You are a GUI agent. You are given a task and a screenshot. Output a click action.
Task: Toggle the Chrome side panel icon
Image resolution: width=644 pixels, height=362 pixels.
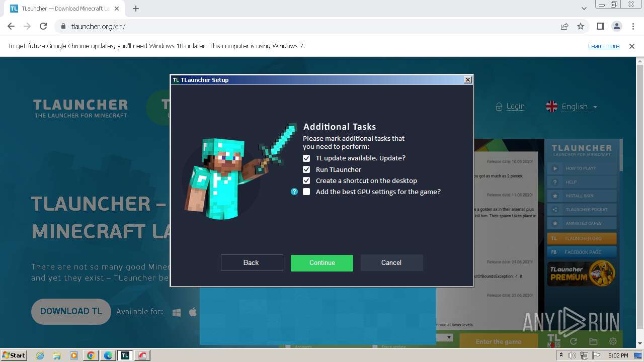tap(600, 26)
